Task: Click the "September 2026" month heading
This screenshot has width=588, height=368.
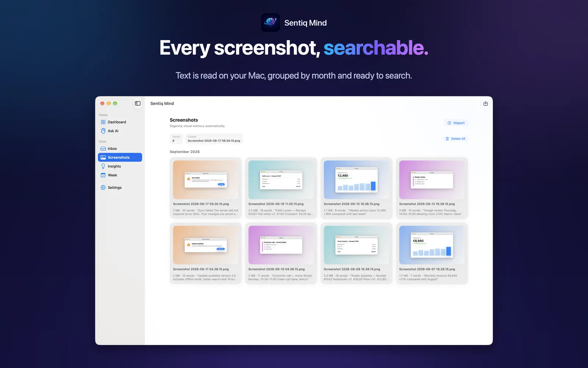Action: coord(185,152)
